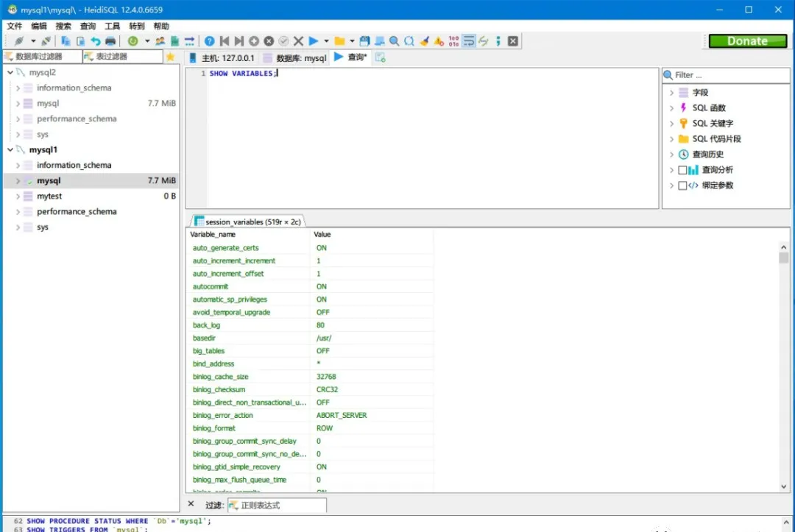
Task: Click the magnifying glass search icon
Action: 395,41
